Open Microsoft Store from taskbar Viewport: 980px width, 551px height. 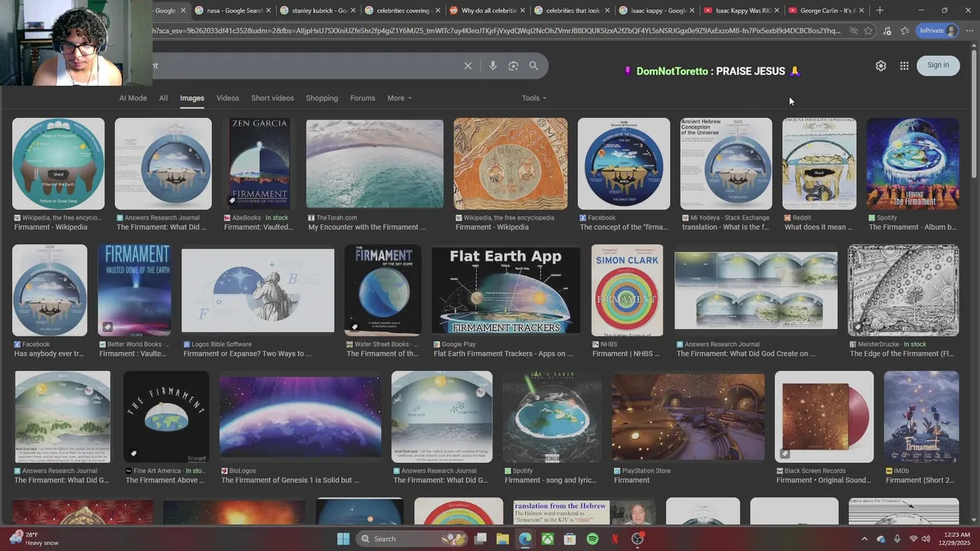pos(570,539)
